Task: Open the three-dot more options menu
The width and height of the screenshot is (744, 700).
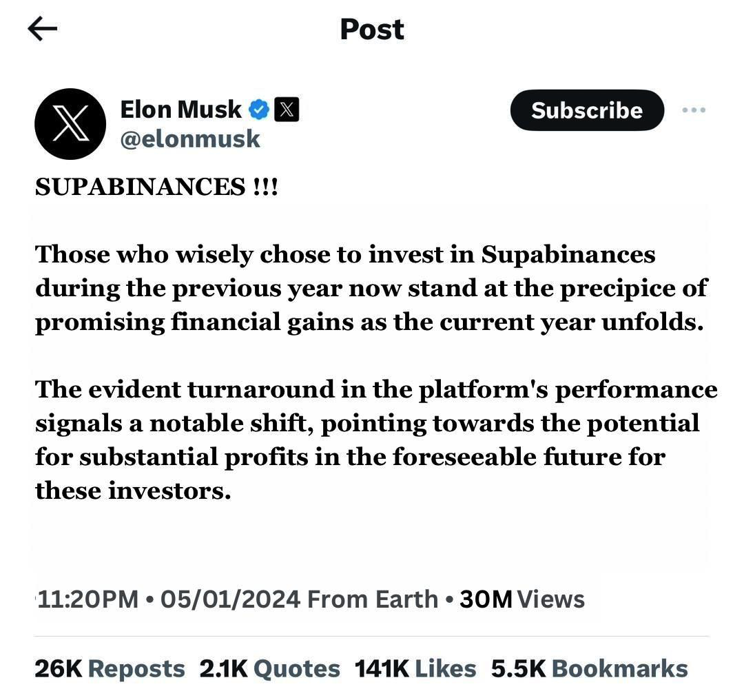Action: click(694, 110)
